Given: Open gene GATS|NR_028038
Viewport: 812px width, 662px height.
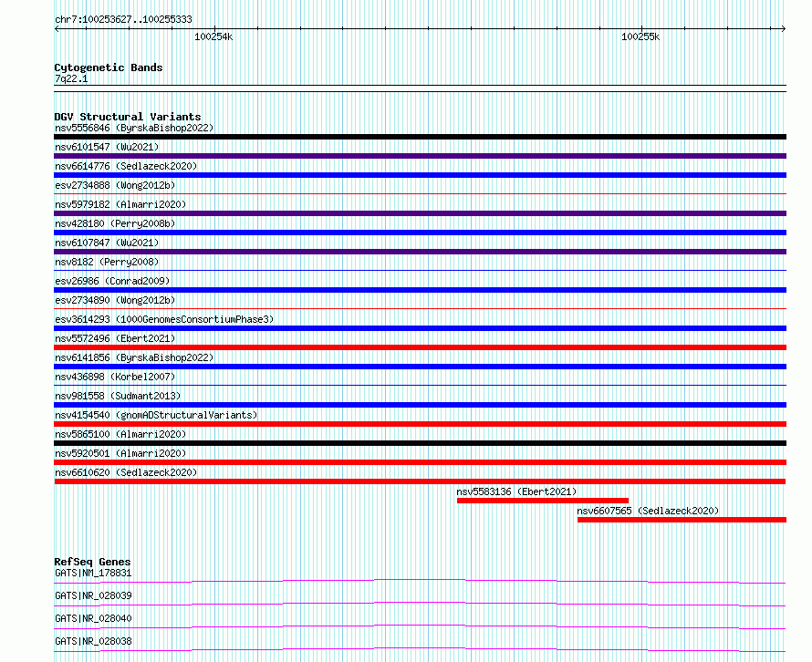Looking at the screenshot, I should pos(93,641).
